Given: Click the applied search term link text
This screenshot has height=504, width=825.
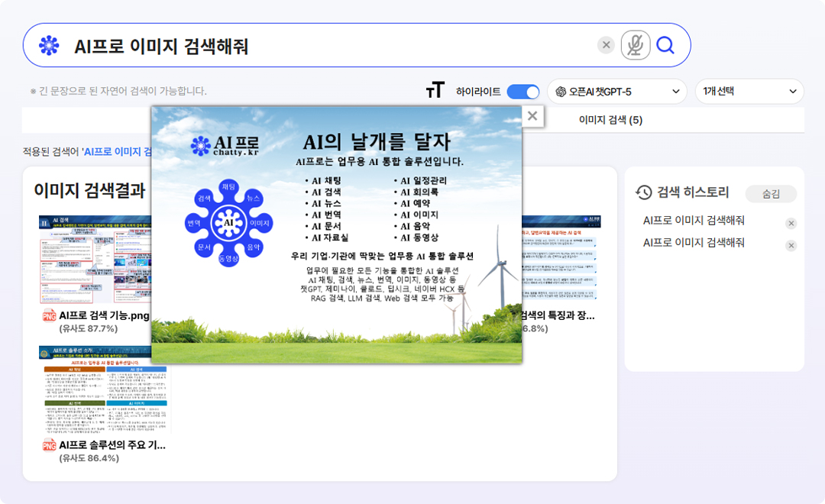Looking at the screenshot, I should (x=117, y=152).
